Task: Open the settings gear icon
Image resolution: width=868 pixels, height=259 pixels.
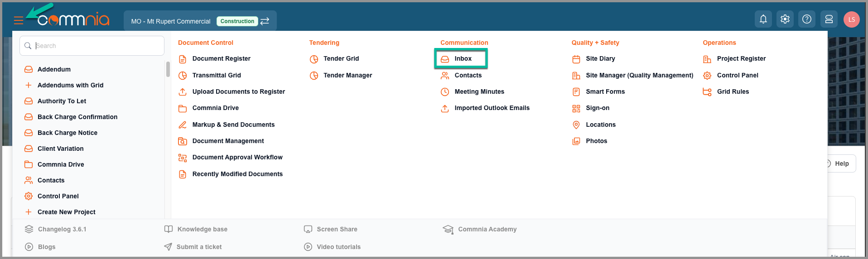Action: point(785,19)
